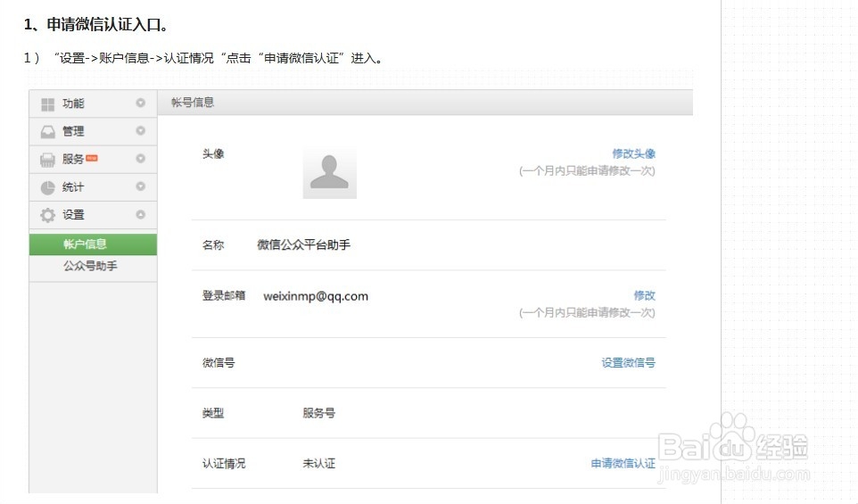858x504 pixels.
Task: Click the email weixinmp@qq.com
Action: point(316,296)
